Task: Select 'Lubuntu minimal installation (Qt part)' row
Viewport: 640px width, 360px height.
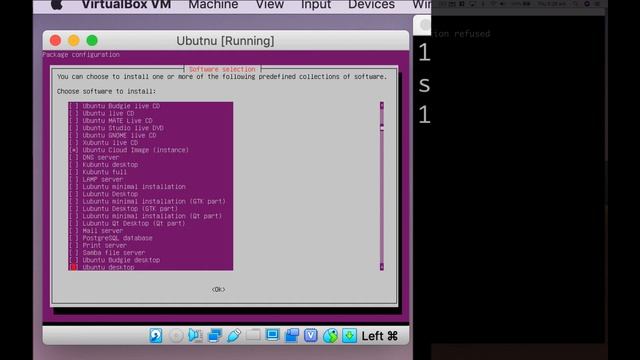Action: point(152,216)
